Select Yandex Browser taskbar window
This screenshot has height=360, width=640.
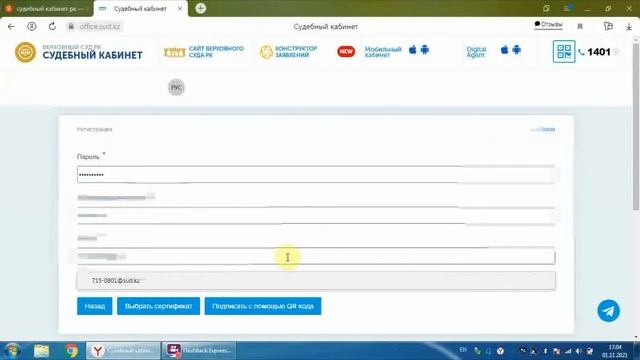(x=123, y=351)
